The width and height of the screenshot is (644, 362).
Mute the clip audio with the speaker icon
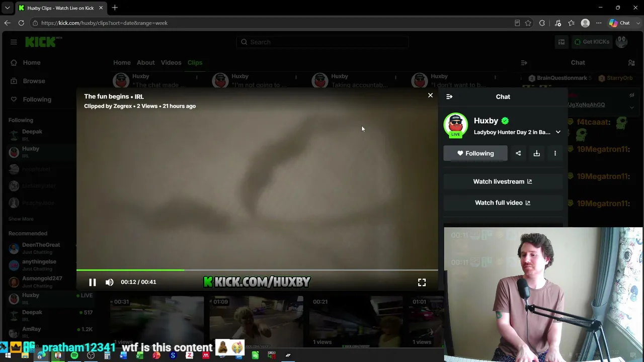(109, 282)
